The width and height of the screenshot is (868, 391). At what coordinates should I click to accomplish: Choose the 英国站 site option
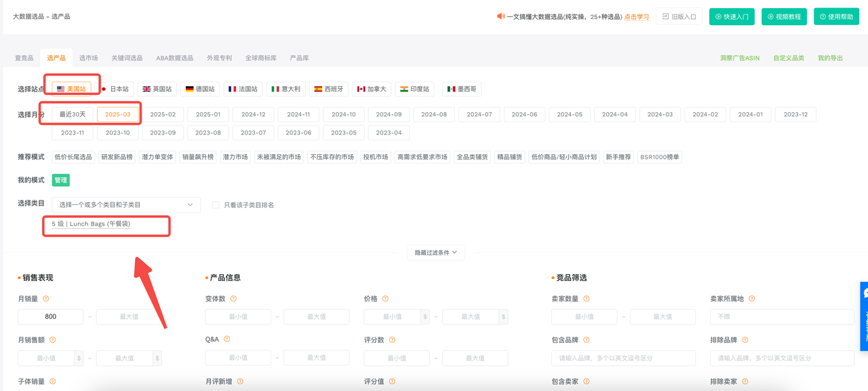[157, 89]
